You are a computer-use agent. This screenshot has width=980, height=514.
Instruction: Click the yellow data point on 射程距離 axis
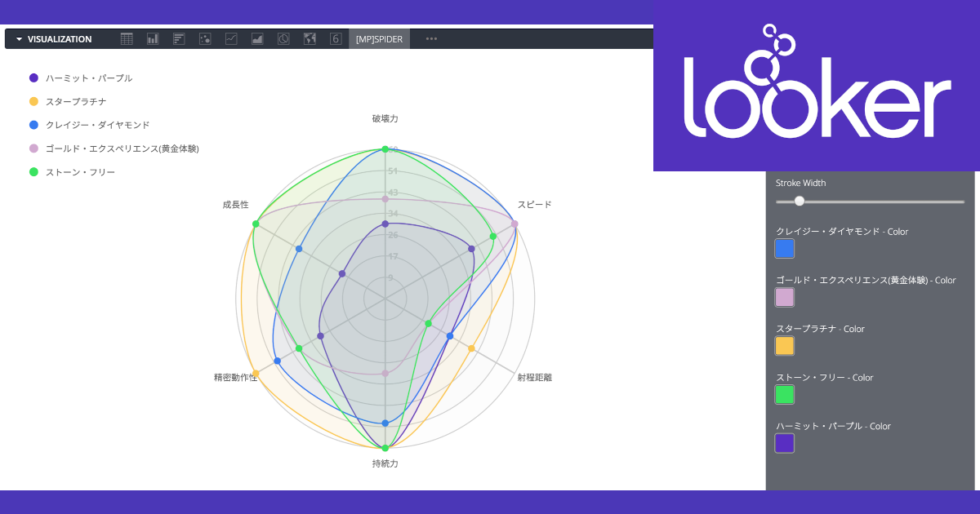(x=472, y=348)
